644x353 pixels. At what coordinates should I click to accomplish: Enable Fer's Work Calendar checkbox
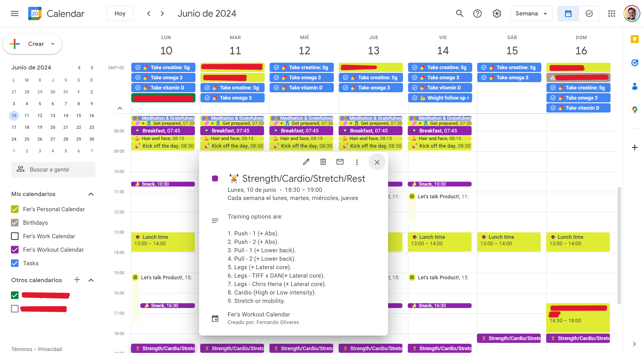(x=15, y=236)
